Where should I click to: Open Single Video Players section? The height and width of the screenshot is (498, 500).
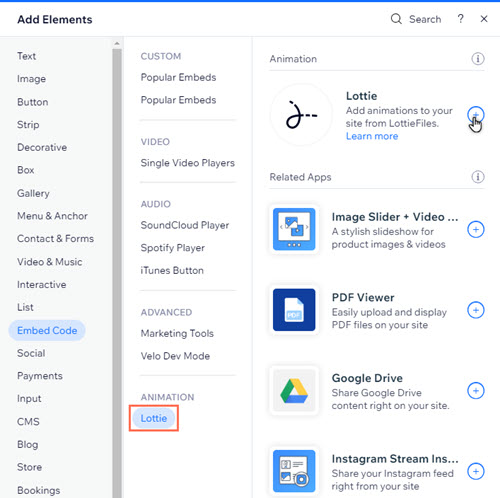tap(187, 163)
